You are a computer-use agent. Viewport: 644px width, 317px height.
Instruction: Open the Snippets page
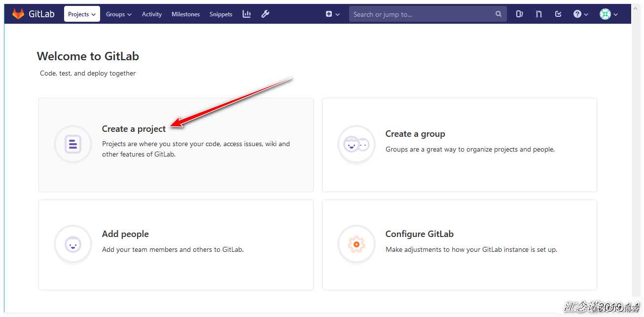click(221, 14)
